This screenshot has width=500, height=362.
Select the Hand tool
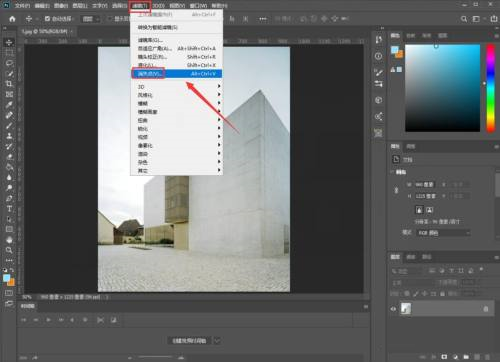click(x=9, y=240)
